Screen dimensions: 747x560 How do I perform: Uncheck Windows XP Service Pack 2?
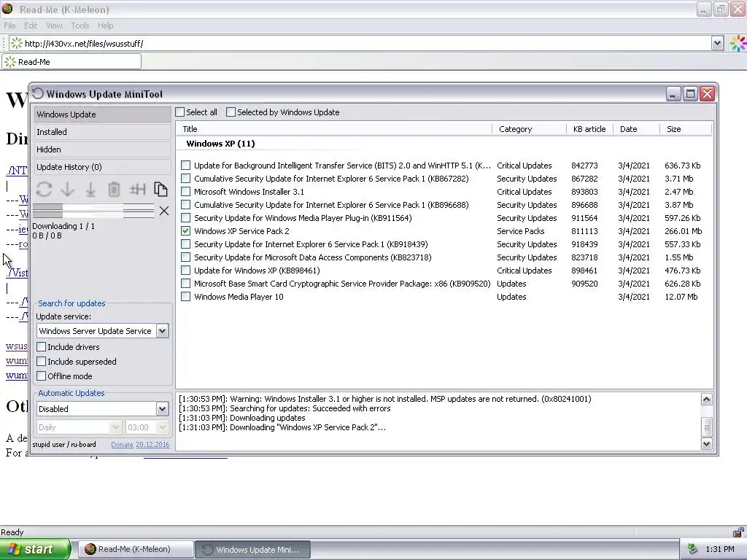point(186,231)
